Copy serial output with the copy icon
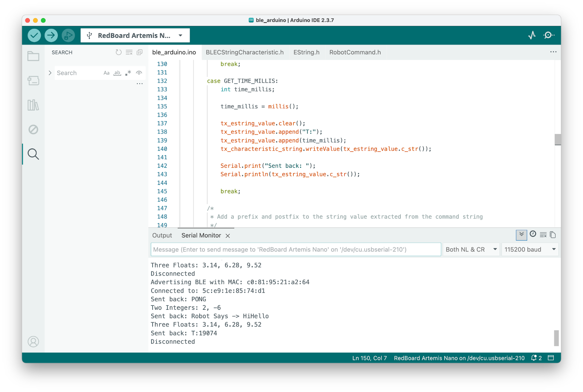Image resolution: width=583 pixels, height=392 pixels. tap(552, 235)
